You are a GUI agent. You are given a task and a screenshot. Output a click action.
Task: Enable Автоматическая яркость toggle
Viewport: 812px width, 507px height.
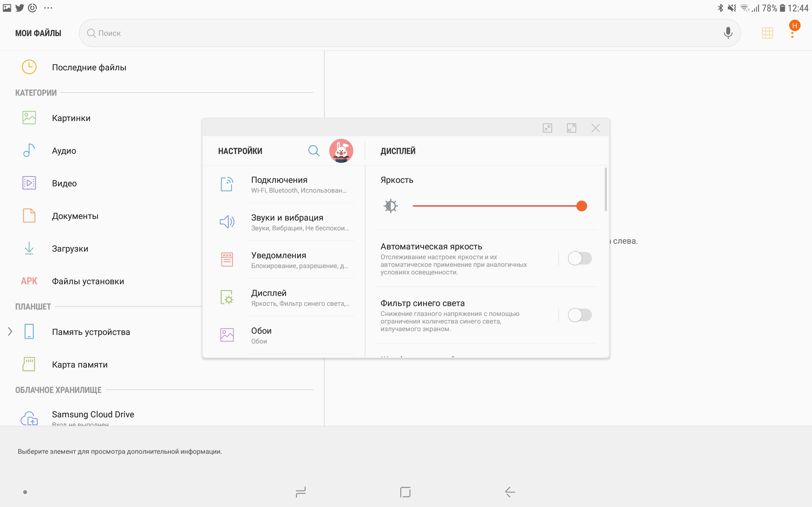(580, 259)
